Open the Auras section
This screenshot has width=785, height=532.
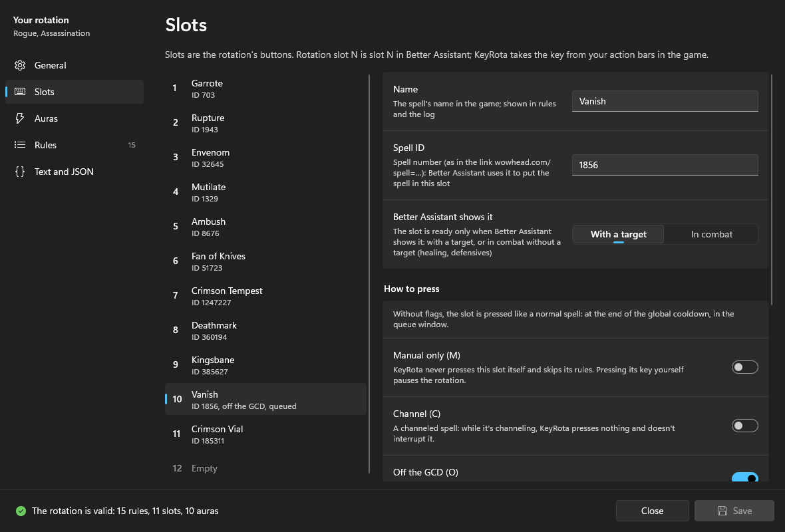coord(74,118)
